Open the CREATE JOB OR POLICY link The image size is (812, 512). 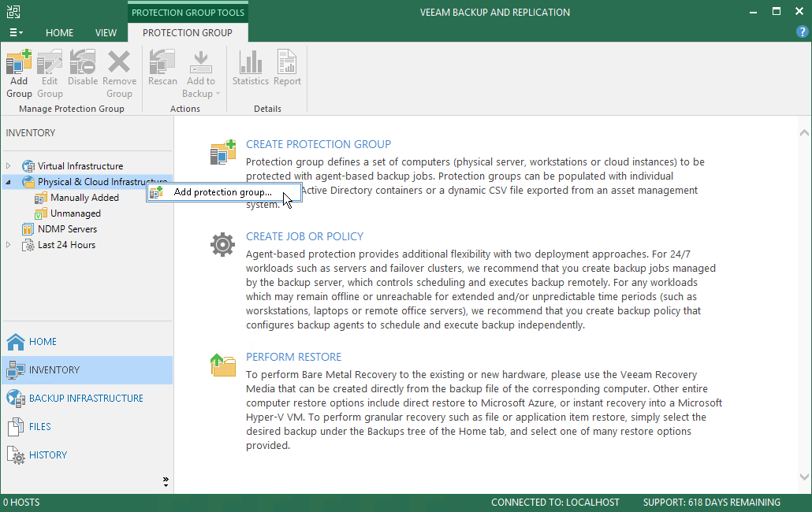coord(304,236)
